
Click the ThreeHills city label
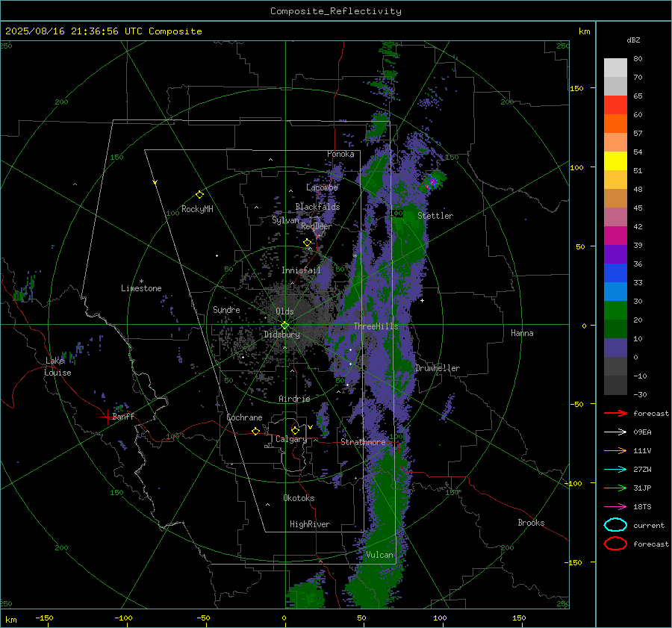pos(376,326)
